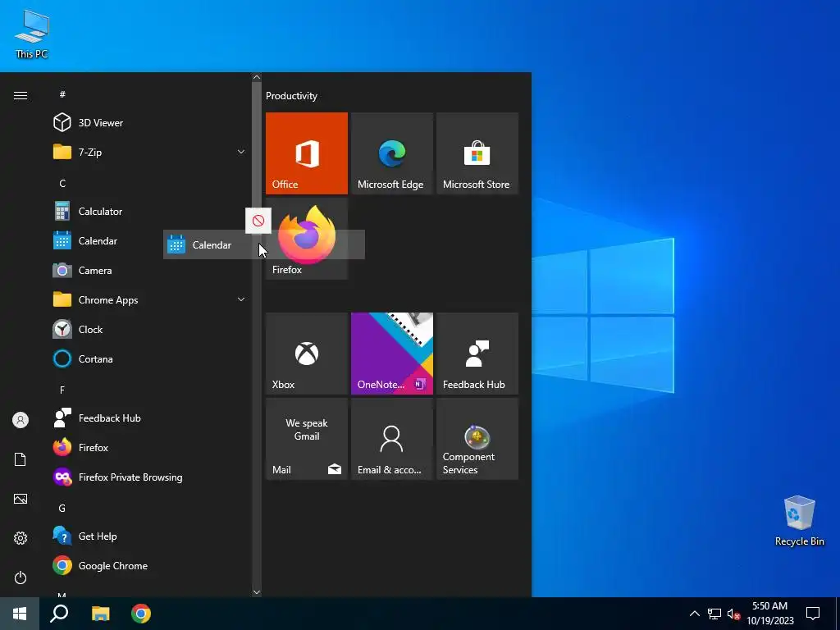
Task: Open the Microsoft Store tile
Action: coord(477,153)
